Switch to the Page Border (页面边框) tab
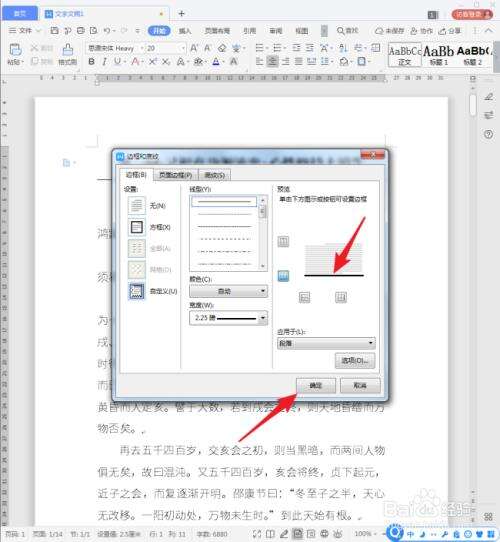 [176, 175]
